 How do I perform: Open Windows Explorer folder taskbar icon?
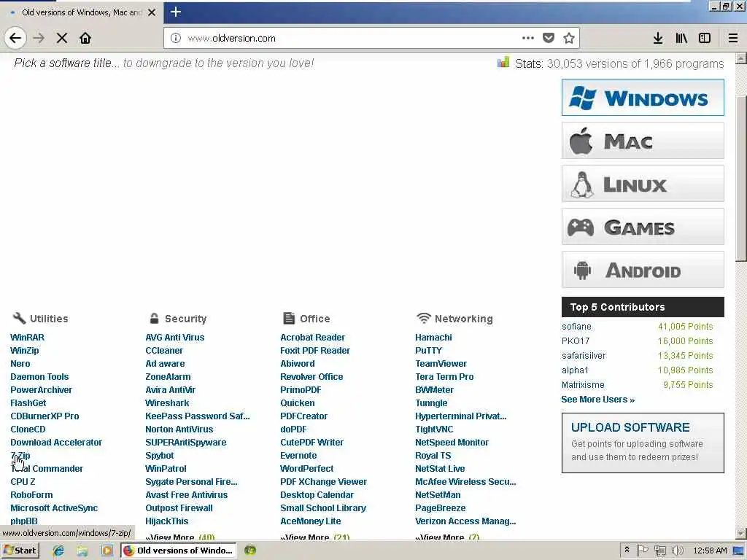pos(82,551)
